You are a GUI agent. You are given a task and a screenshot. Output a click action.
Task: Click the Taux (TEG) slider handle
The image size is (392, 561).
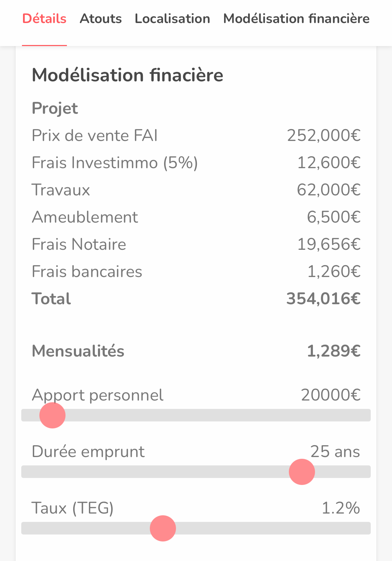pyautogui.click(x=163, y=528)
